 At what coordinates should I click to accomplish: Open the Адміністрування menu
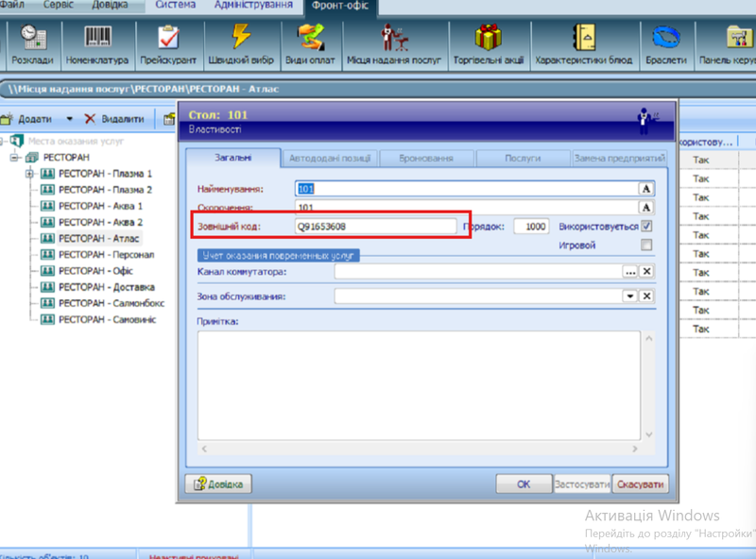coord(253,6)
